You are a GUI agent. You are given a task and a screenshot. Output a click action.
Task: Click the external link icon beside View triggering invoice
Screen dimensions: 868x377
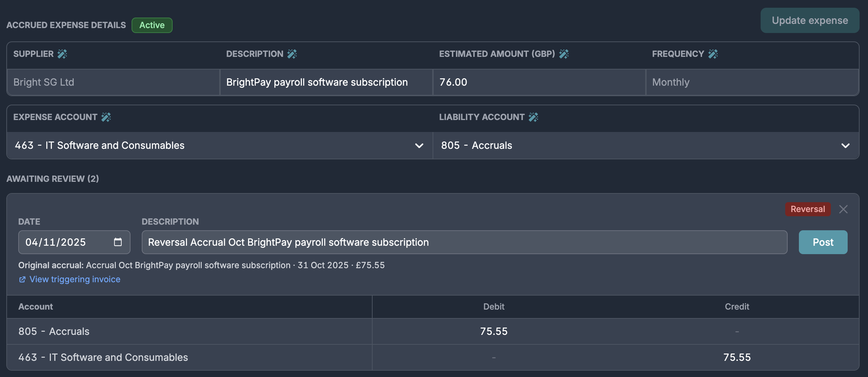(x=22, y=279)
